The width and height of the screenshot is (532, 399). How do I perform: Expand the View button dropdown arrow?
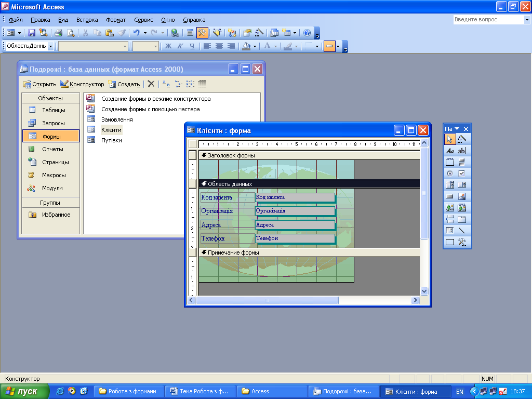tap(19, 33)
